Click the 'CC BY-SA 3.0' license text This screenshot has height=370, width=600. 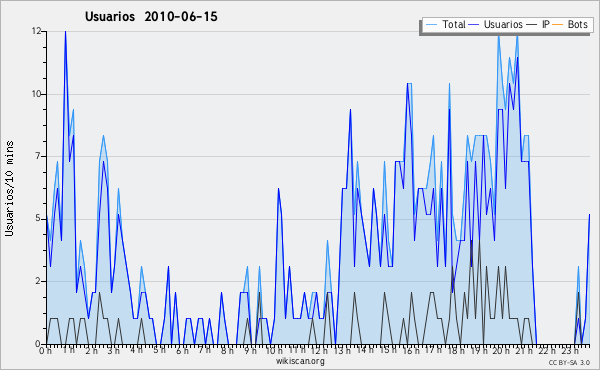tap(569, 363)
